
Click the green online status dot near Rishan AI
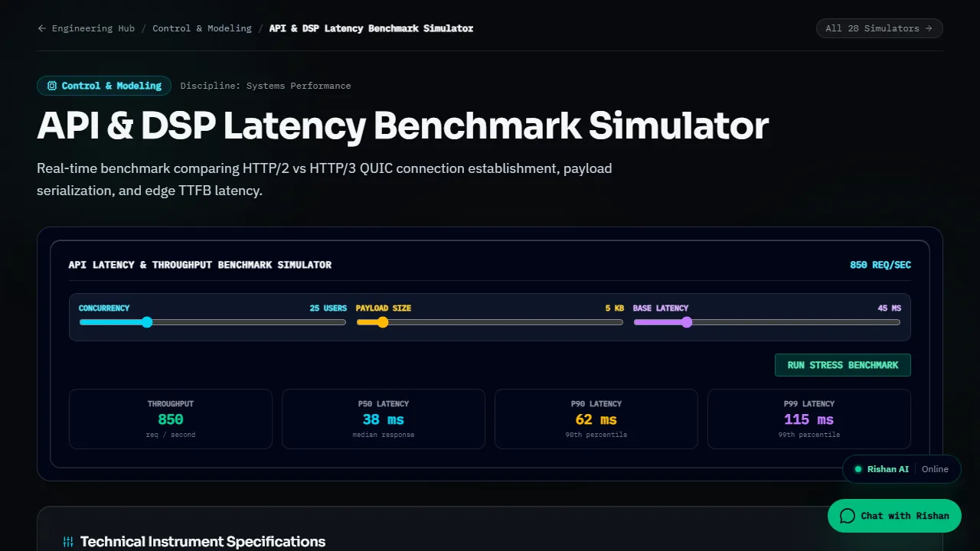click(858, 469)
